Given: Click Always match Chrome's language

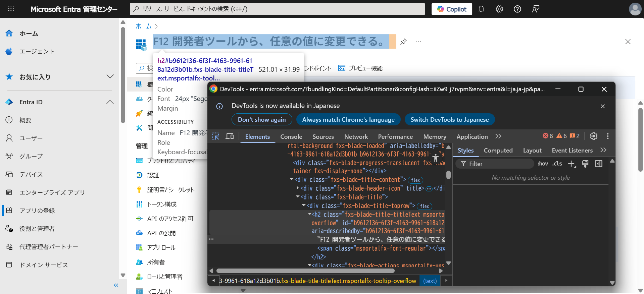Looking at the screenshot, I should click(x=348, y=120).
